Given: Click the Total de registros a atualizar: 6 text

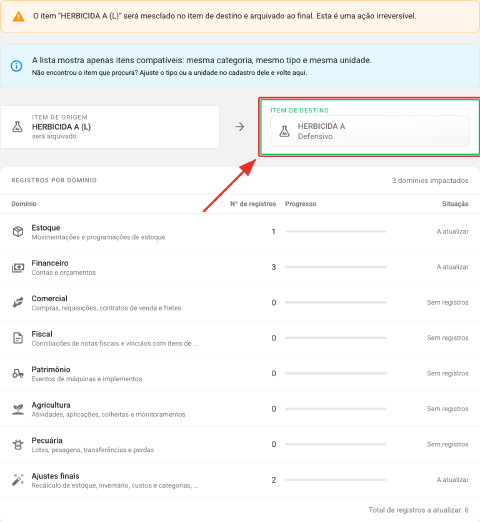Looking at the screenshot, I should [x=418, y=510].
